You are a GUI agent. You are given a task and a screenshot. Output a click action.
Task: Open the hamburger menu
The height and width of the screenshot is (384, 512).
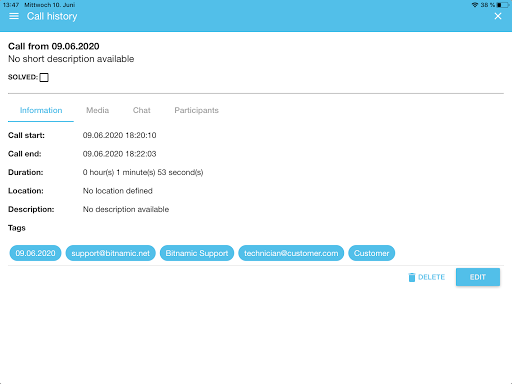click(14, 16)
